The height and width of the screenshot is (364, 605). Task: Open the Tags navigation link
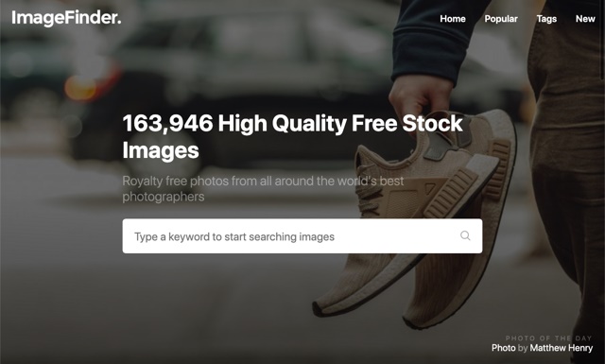click(x=546, y=19)
